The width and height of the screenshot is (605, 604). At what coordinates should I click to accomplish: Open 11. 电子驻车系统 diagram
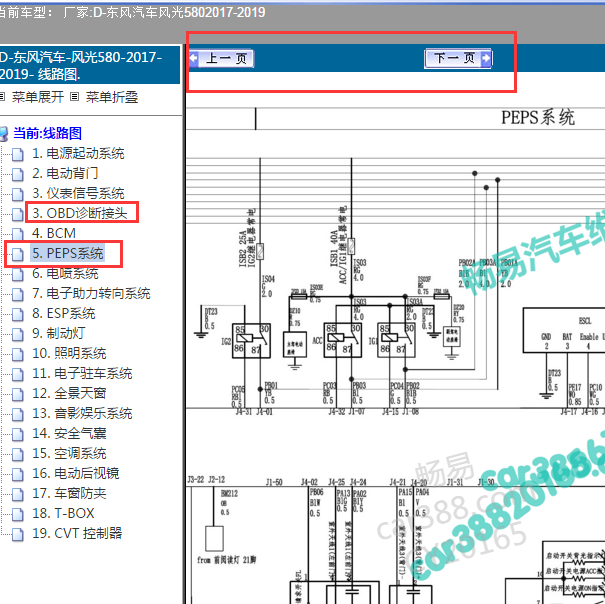pyautogui.click(x=82, y=373)
